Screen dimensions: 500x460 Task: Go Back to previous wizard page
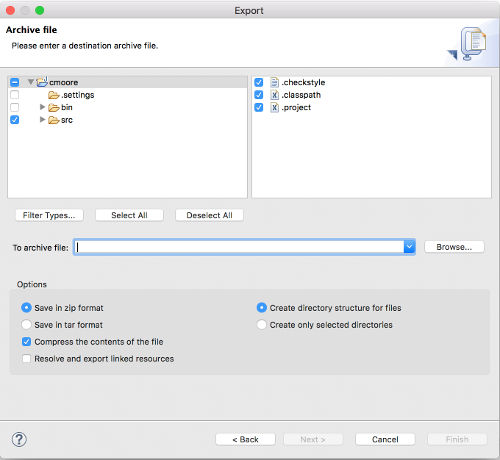[x=245, y=439]
